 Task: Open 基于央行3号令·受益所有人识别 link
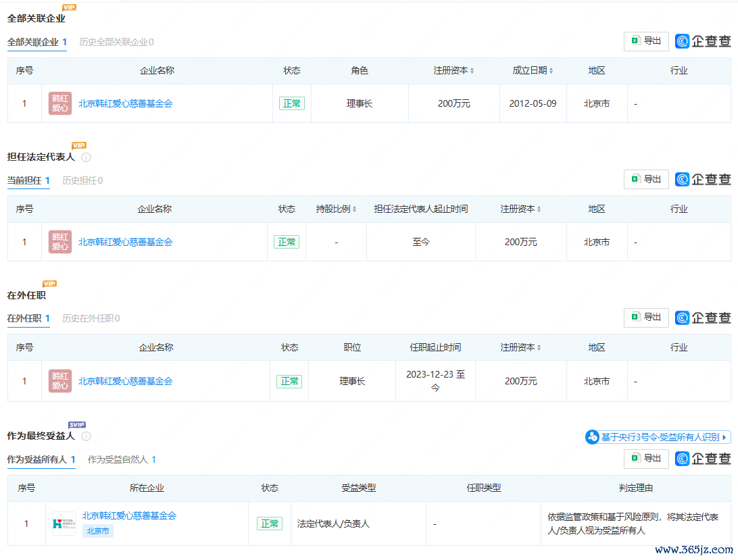coord(658,437)
